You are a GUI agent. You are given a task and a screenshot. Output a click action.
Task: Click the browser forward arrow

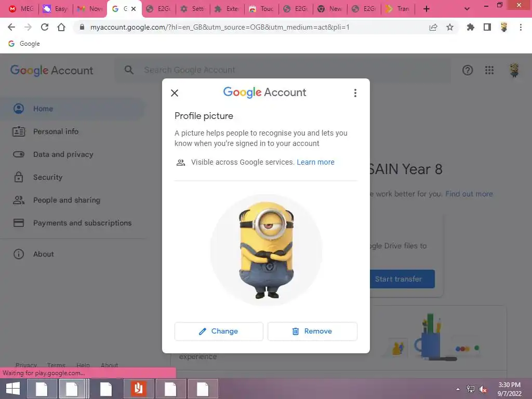coord(28,27)
